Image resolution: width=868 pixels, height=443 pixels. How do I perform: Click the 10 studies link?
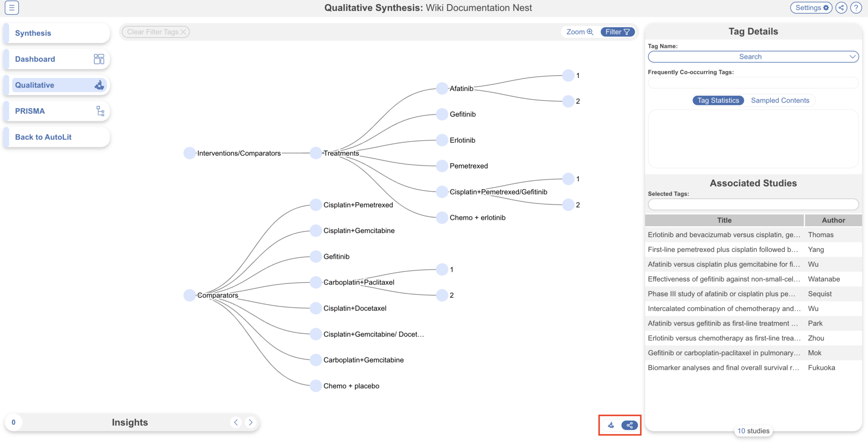753,430
